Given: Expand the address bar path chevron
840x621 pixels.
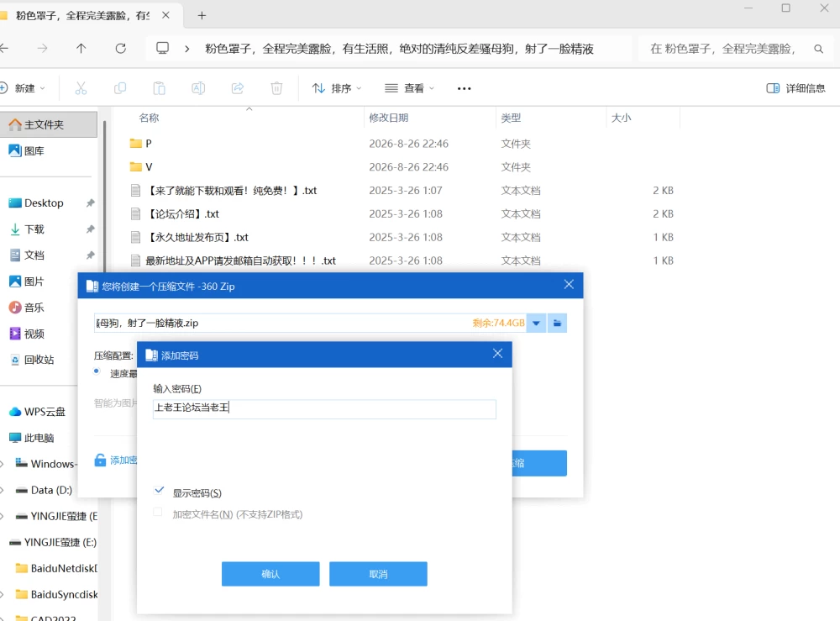Looking at the screenshot, I should point(187,49).
